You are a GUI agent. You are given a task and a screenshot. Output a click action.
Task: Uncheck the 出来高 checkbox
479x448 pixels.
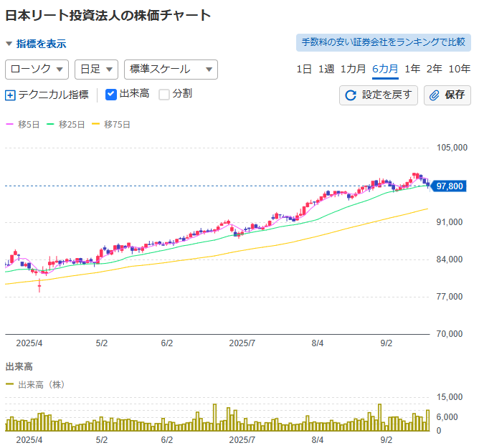pos(111,95)
